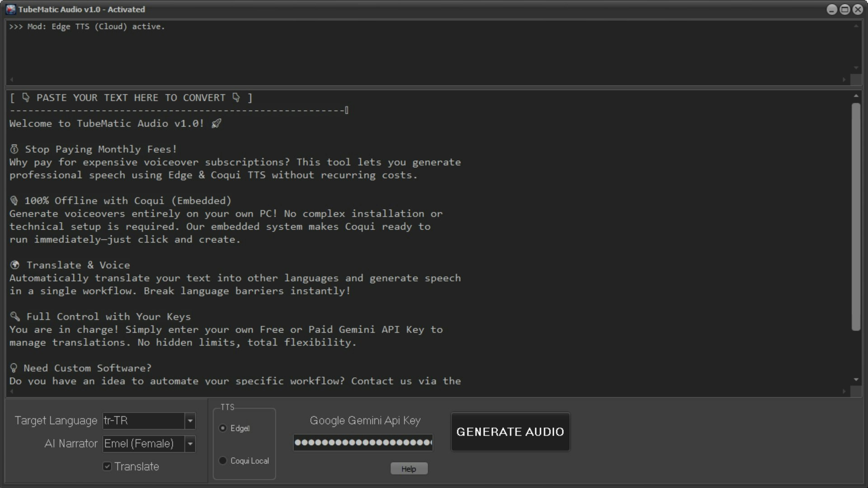Click the up arrow on the text area scrollbar

coord(856,96)
